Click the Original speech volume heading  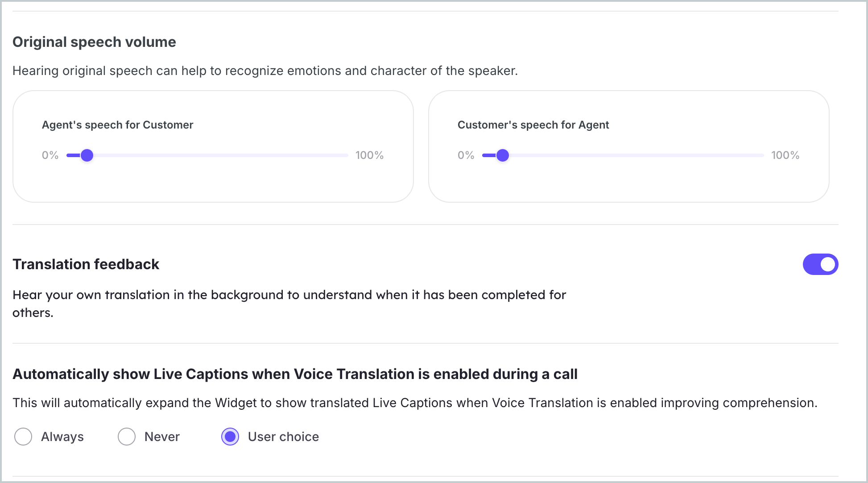tap(94, 42)
